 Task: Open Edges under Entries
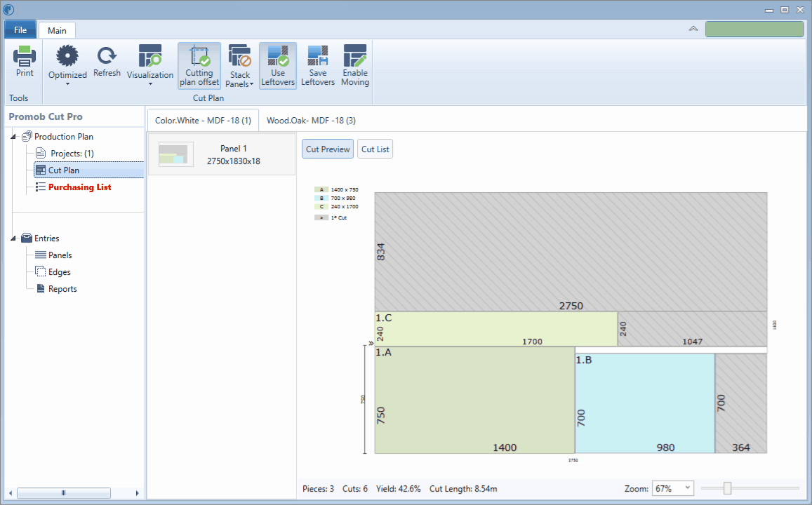(60, 272)
